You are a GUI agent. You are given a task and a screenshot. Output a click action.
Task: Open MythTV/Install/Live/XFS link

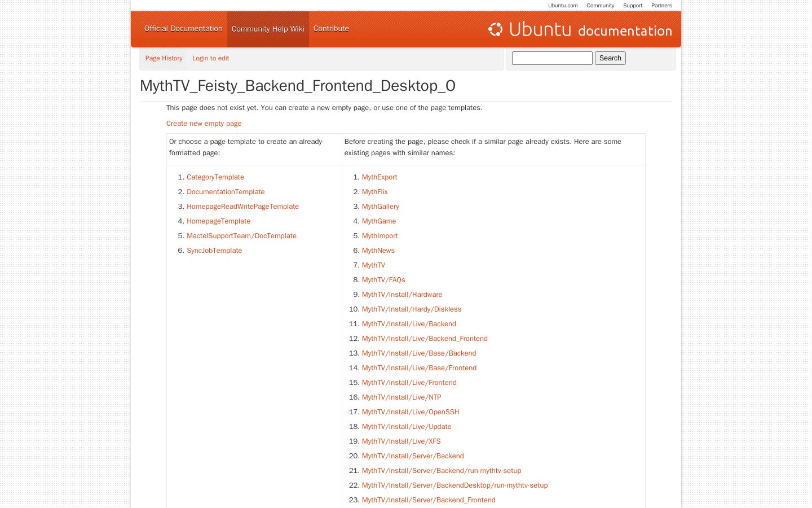(x=401, y=441)
